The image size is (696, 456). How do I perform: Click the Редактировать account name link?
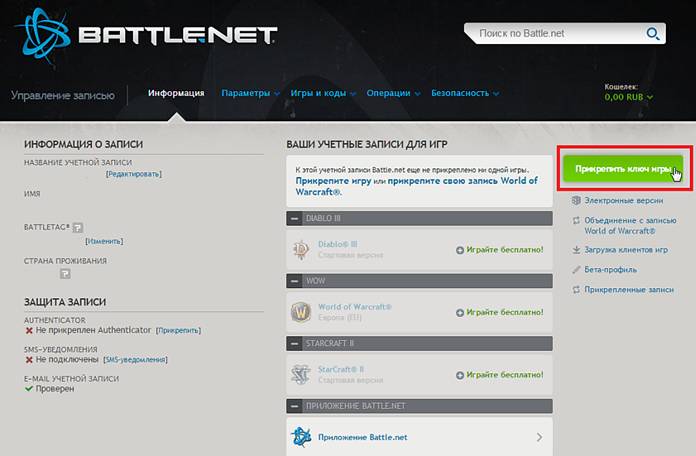(x=134, y=174)
